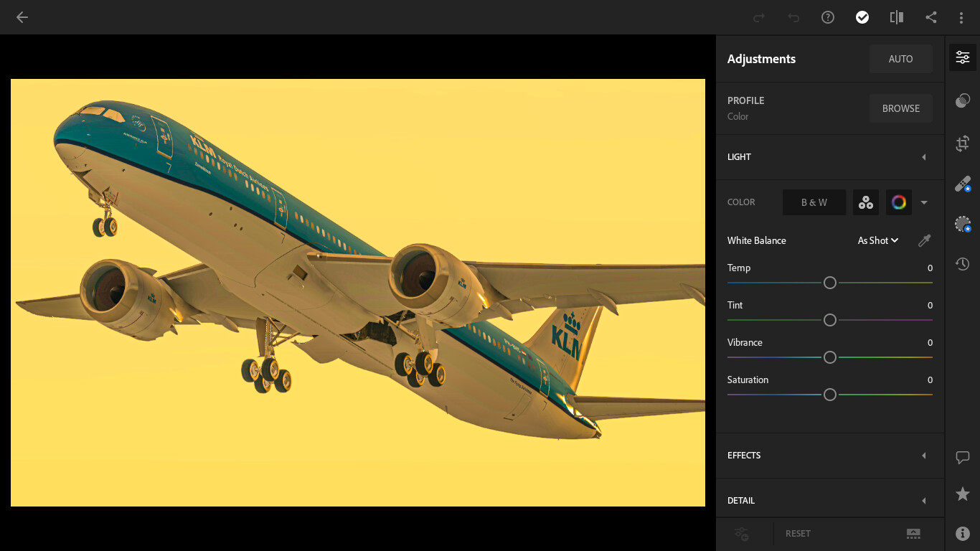
Task: Click the redo arrow icon
Action: (x=759, y=17)
